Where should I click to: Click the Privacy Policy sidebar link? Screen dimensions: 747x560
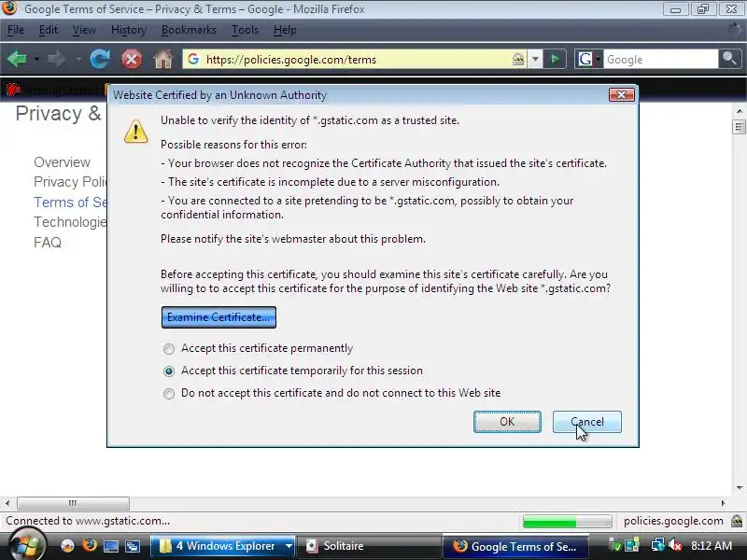point(71,182)
